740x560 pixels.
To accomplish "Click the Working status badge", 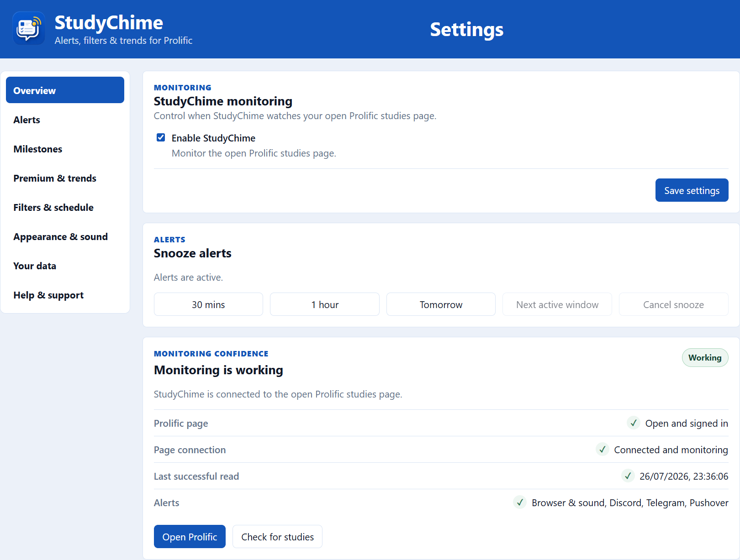I will pos(705,357).
